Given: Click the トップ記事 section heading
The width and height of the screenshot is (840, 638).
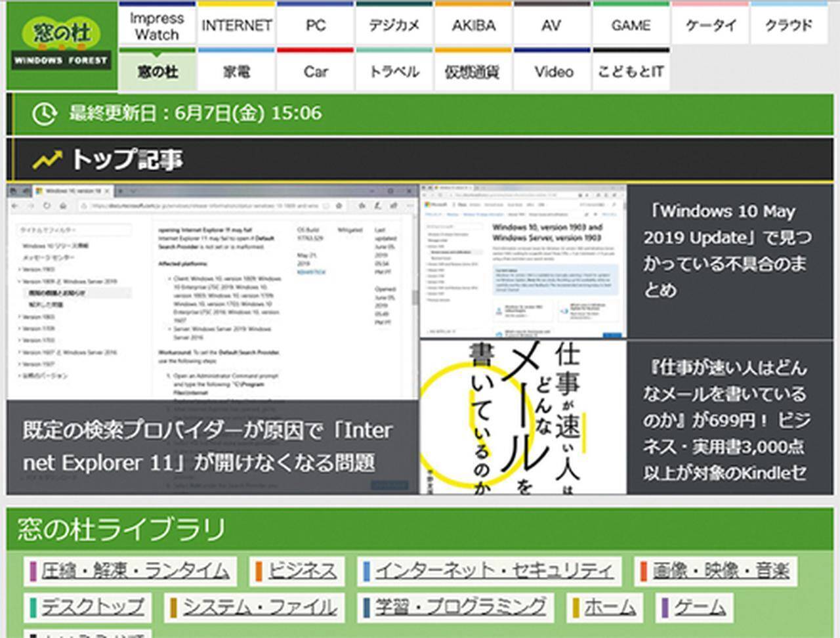Looking at the screenshot, I should [126, 159].
